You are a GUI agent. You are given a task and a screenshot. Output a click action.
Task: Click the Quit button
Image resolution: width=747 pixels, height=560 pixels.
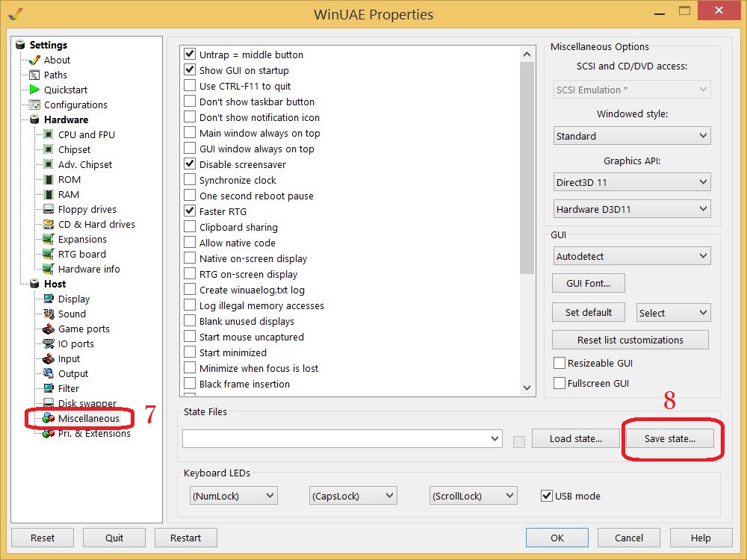[114, 538]
